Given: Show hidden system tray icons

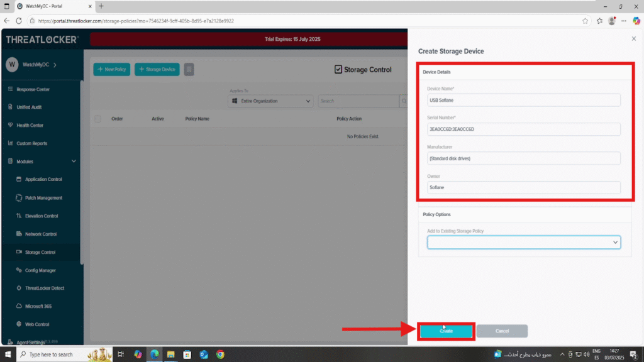Looking at the screenshot, I should coord(562,354).
